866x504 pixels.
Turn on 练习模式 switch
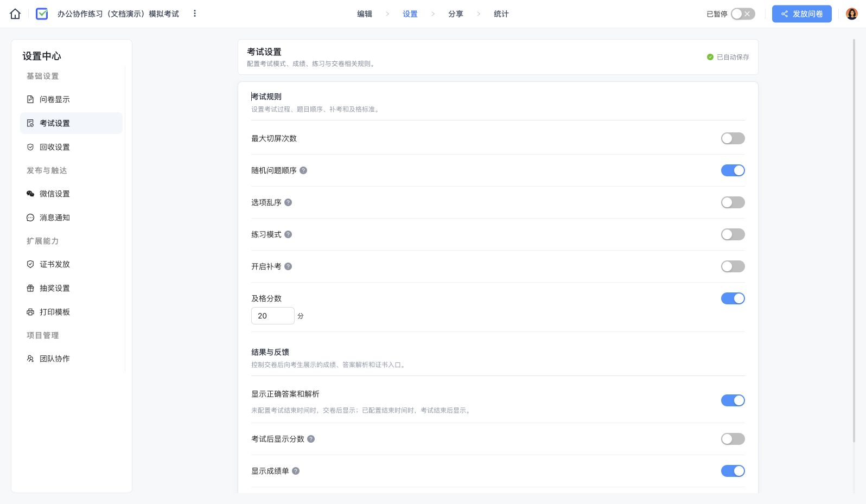tap(733, 234)
